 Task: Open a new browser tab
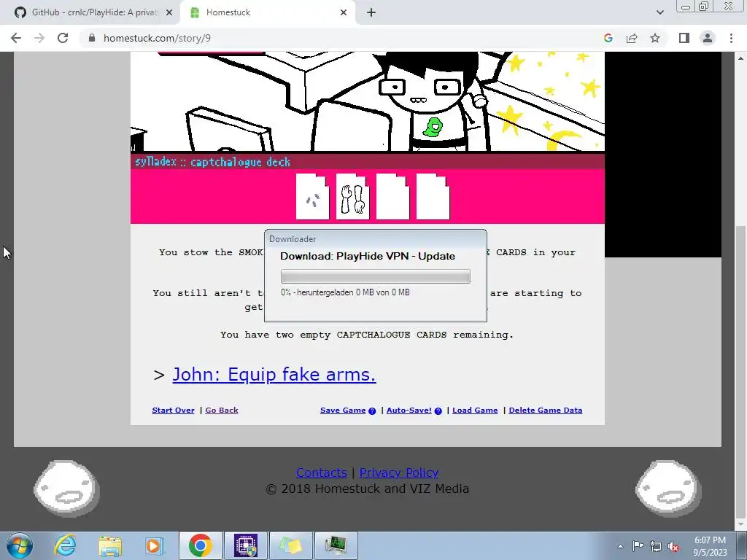click(x=371, y=12)
